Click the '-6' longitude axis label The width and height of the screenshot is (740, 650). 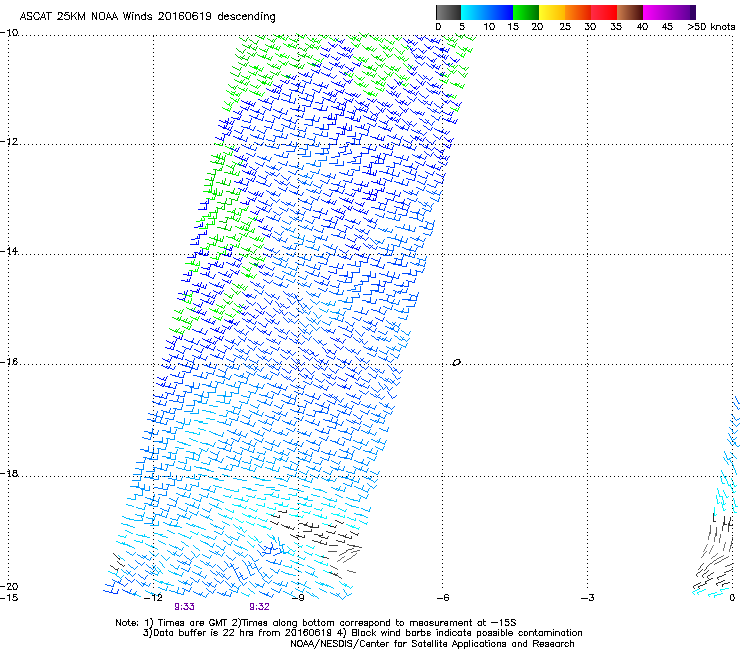pyautogui.click(x=442, y=598)
